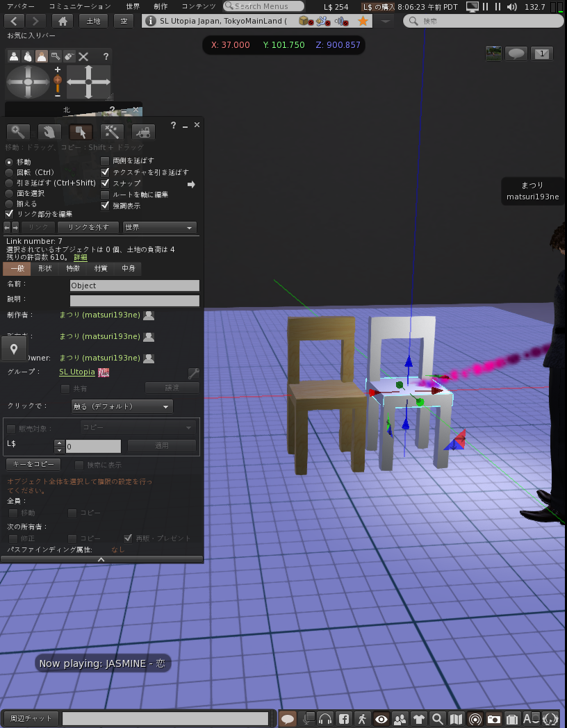The height and width of the screenshot is (728, 567).
Task: Switch to the 形状 tab
Action: 45,268
